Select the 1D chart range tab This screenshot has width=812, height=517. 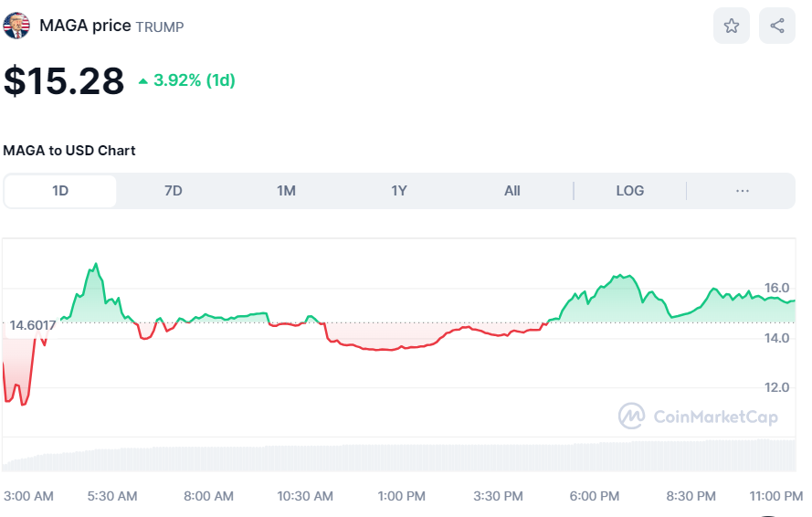coord(60,191)
